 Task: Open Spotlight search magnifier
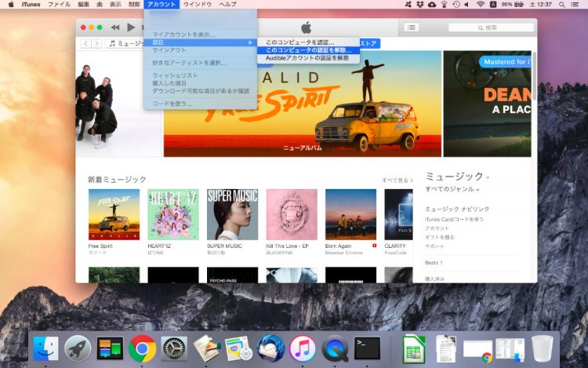pyautogui.click(x=562, y=5)
